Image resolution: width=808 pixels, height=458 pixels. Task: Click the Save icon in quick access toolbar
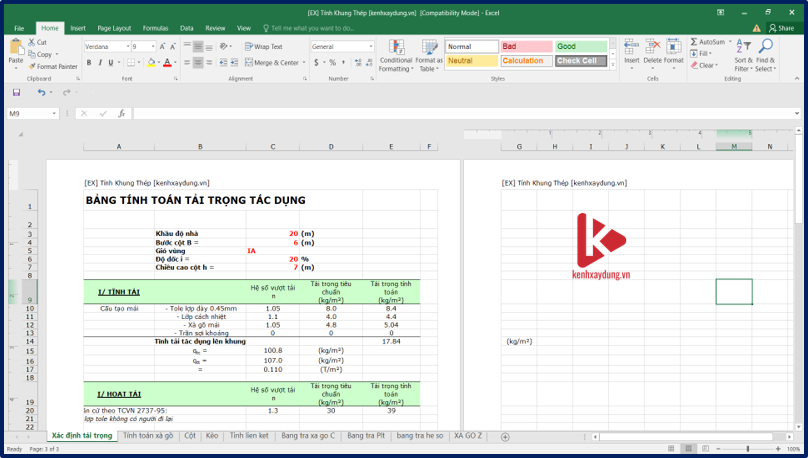point(16,92)
